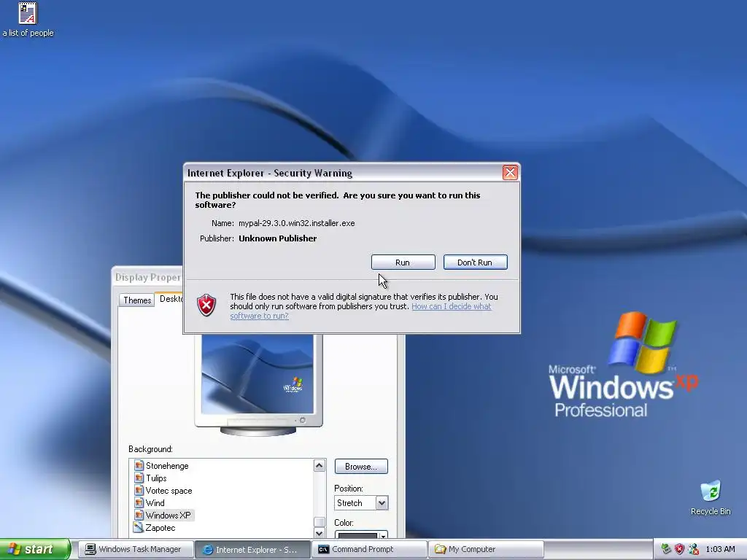Open 'How can I decide what software to run?' link
Image resolution: width=747 pixels, height=560 pixels.
pos(360,311)
